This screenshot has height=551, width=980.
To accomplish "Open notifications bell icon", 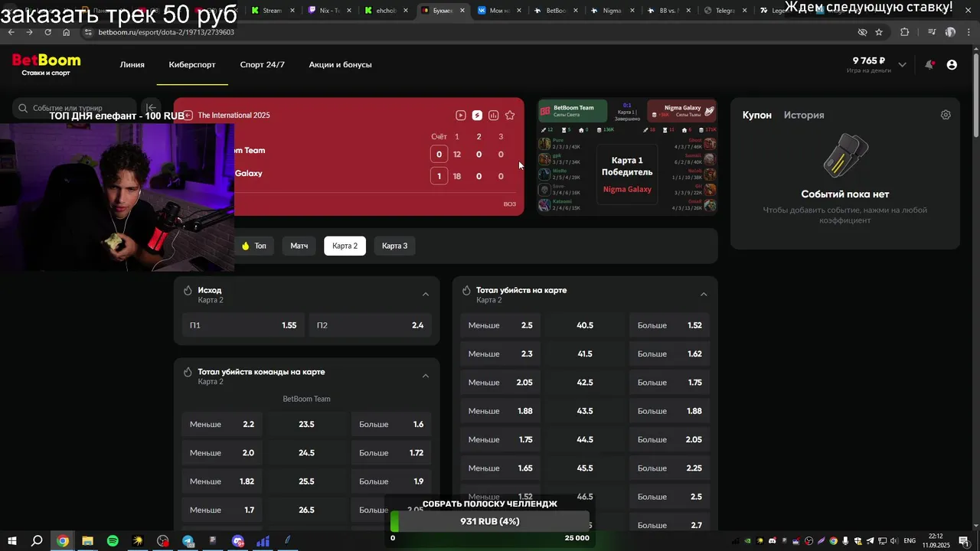I will (929, 65).
